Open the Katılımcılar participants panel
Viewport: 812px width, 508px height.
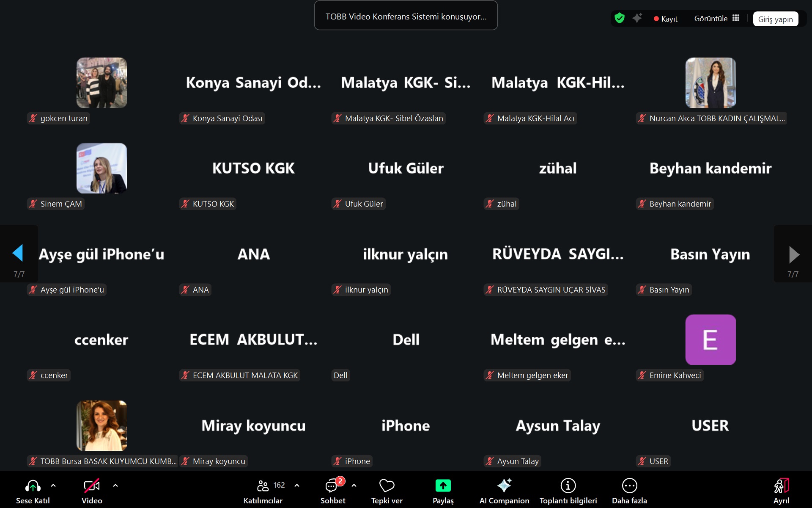pos(263,491)
